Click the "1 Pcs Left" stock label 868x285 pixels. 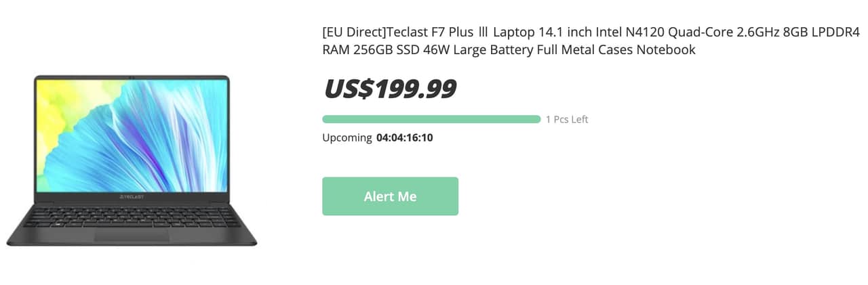(567, 119)
